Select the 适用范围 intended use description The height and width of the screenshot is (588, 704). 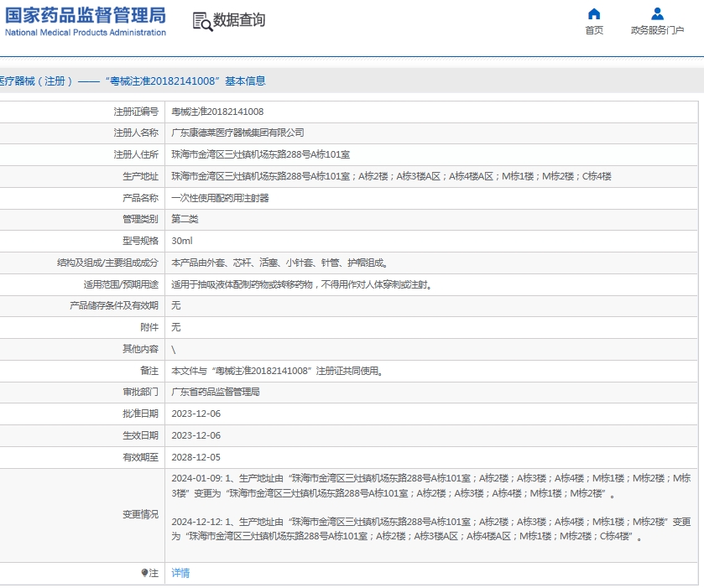click(x=302, y=284)
